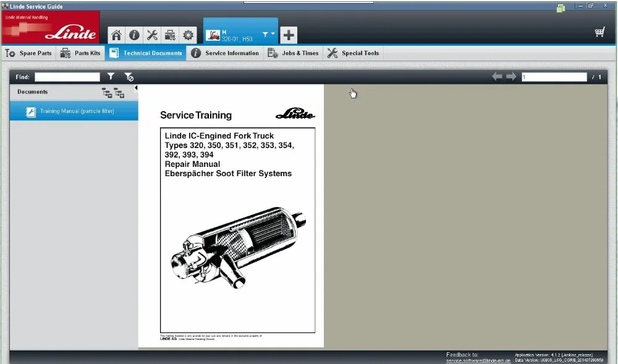Viewport: 618px width, 364px height.
Task: Click the collapse documents tree structure icon
Action: click(106, 92)
